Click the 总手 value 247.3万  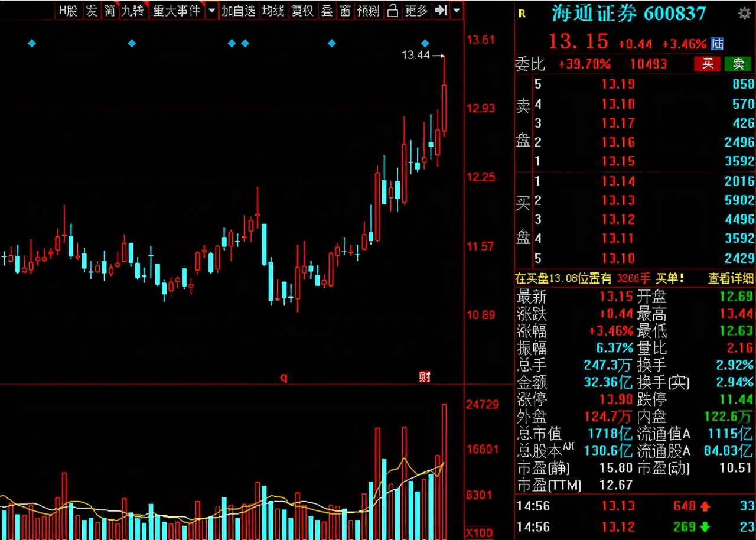[608, 365]
